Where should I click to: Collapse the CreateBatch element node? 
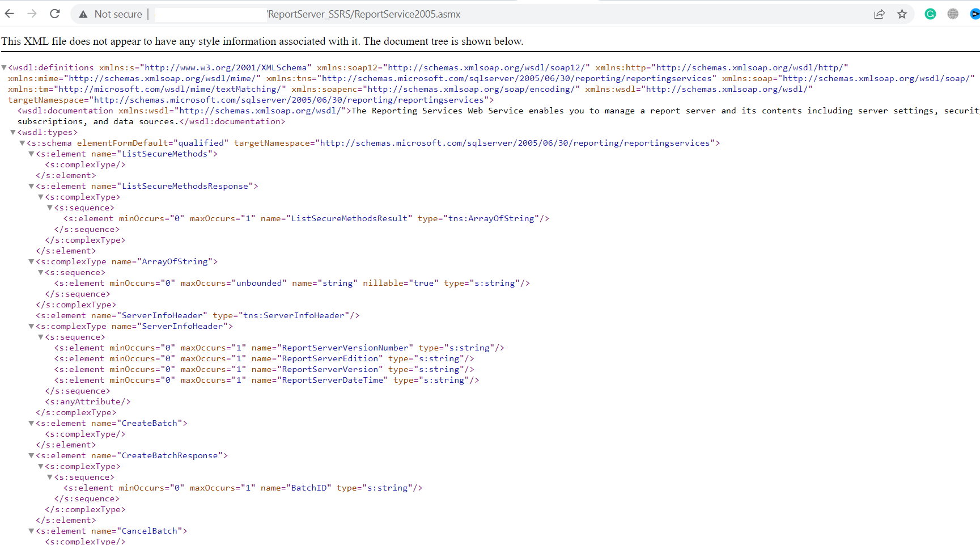pos(31,423)
